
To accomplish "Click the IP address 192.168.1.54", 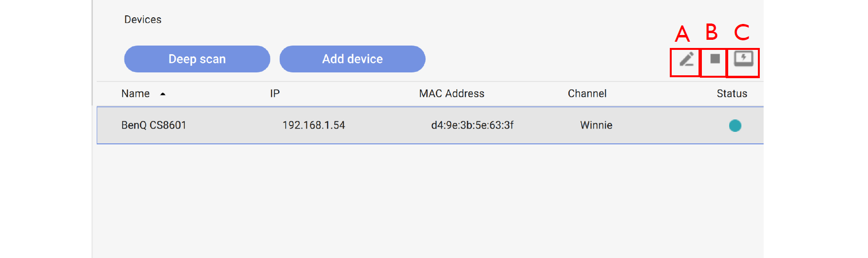I will click(314, 125).
